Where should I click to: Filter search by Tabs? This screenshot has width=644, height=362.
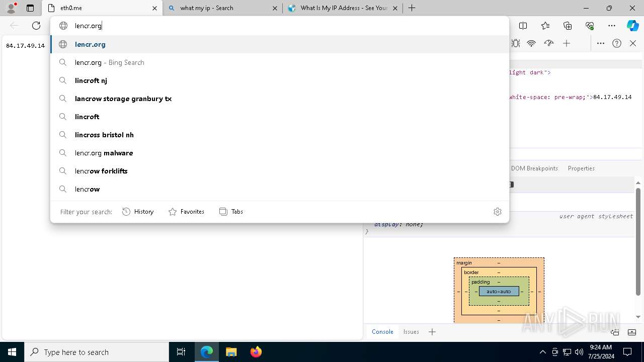pyautogui.click(x=231, y=212)
